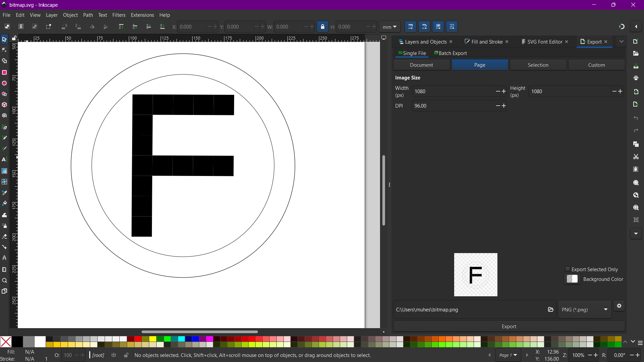This screenshot has width=644, height=362.
Task: Click the no-paint X swatch
Action: click(6, 342)
